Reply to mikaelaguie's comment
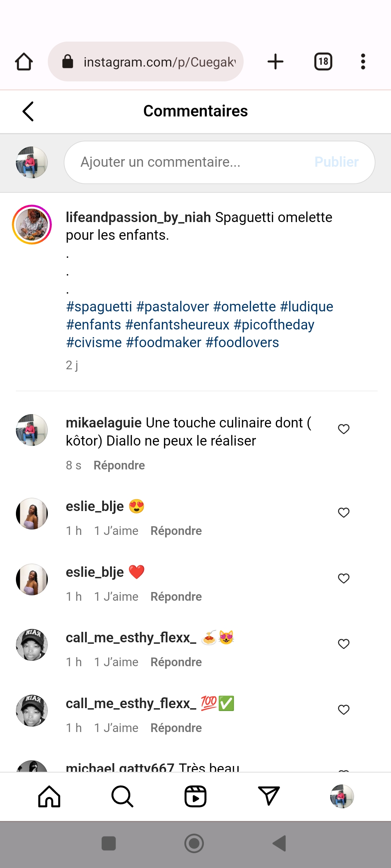Image resolution: width=391 pixels, height=868 pixels. 119,465
